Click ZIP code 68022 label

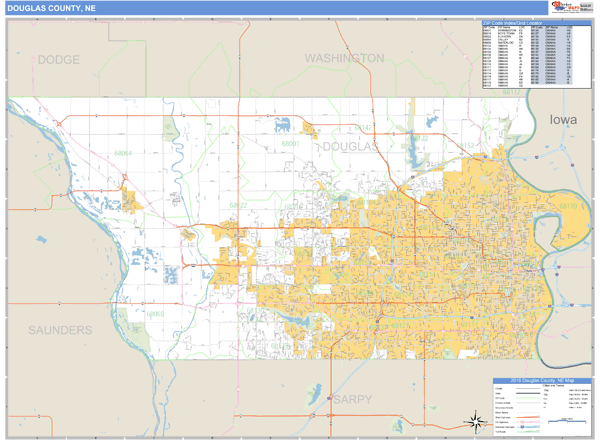coord(238,205)
